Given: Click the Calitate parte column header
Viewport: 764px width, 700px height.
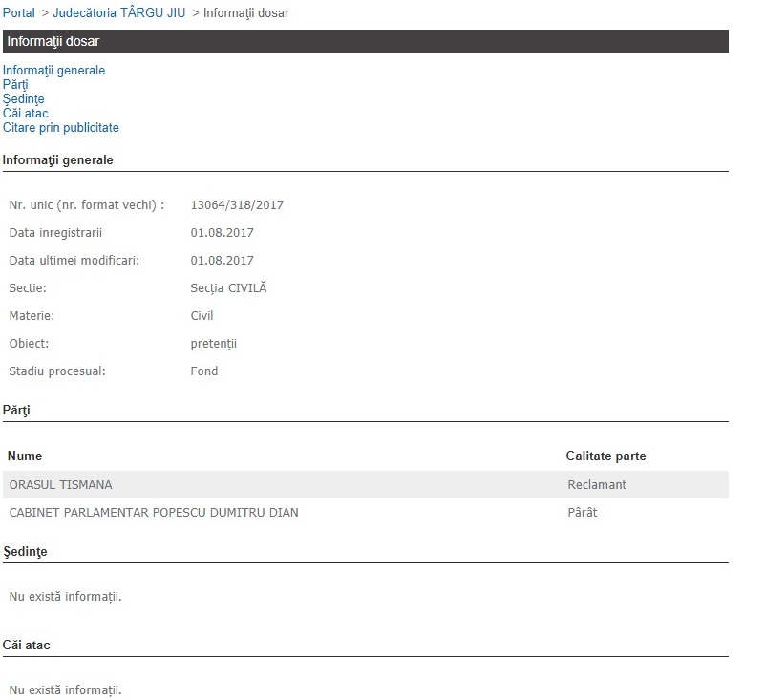Looking at the screenshot, I should click(x=612, y=456).
